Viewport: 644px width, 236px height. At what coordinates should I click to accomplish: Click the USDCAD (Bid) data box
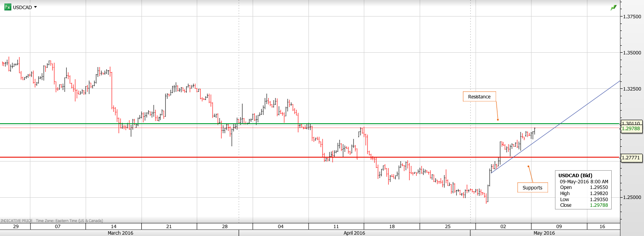click(583, 190)
